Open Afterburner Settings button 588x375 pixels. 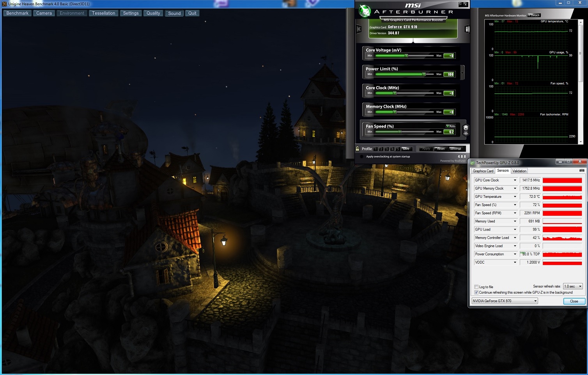(455, 149)
